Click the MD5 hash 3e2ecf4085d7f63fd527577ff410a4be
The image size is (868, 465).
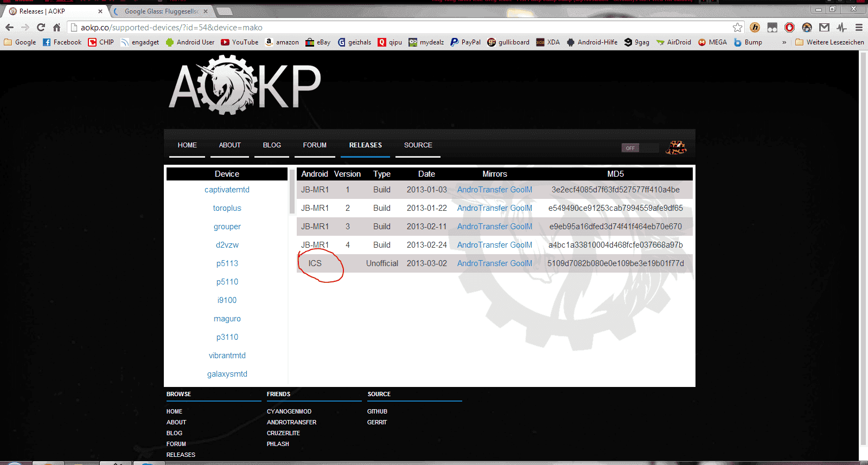615,190
